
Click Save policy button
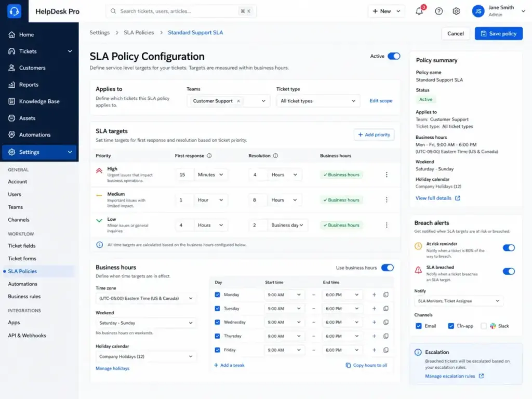[498, 34]
